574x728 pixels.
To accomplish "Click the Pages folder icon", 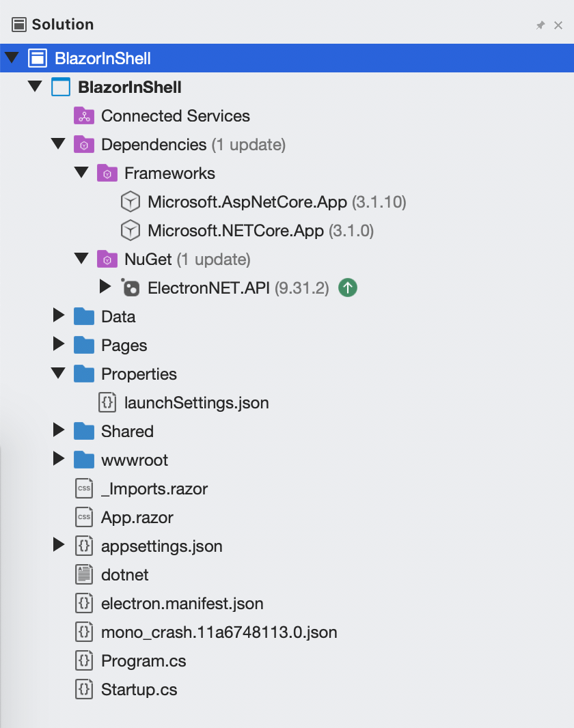I will 84,346.
